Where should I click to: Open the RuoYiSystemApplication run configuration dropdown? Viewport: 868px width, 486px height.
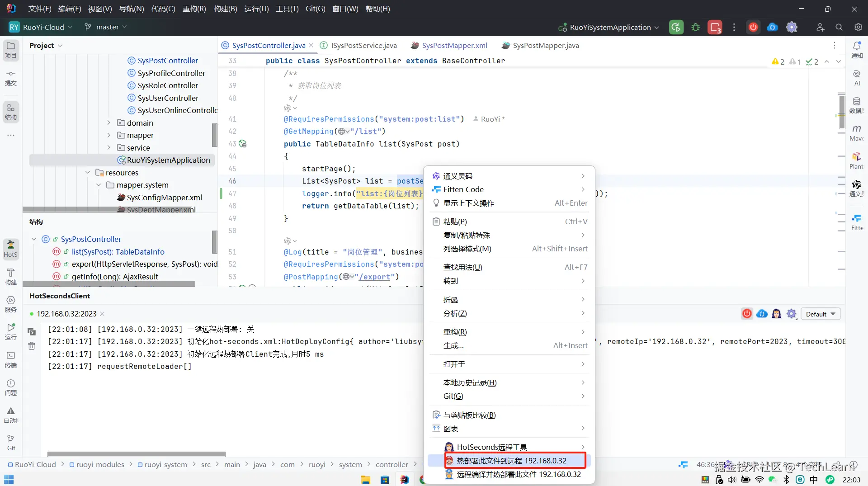point(609,27)
